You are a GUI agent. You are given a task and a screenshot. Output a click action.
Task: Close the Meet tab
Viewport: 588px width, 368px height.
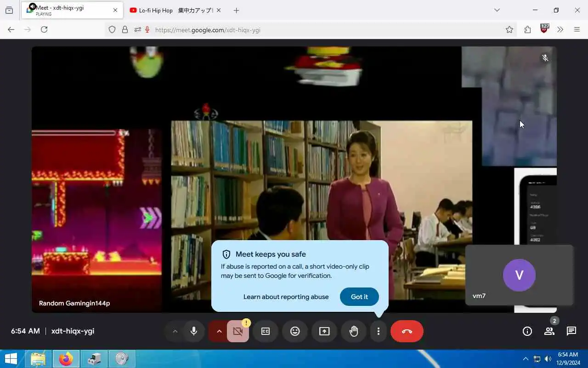click(x=115, y=10)
